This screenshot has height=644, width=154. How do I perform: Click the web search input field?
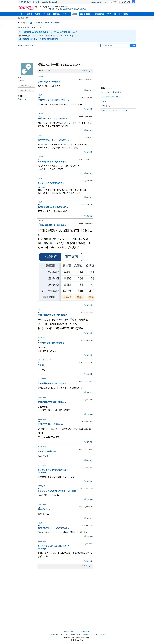(x=114, y=2)
